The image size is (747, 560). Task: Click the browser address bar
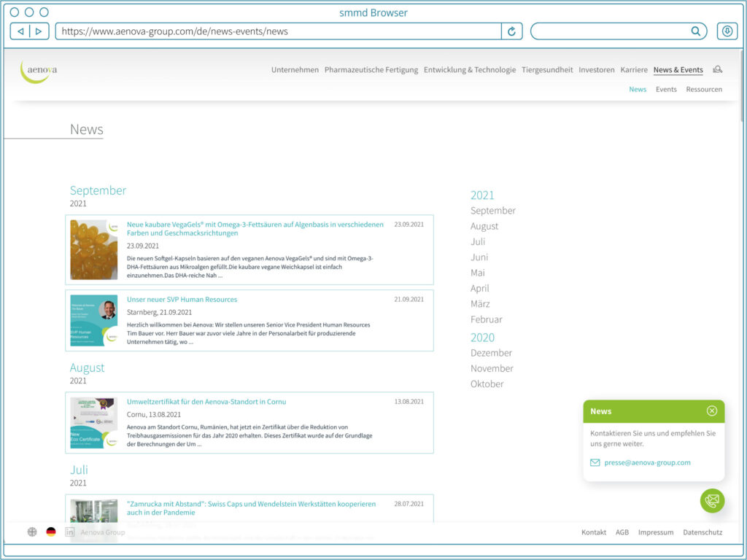point(279,31)
